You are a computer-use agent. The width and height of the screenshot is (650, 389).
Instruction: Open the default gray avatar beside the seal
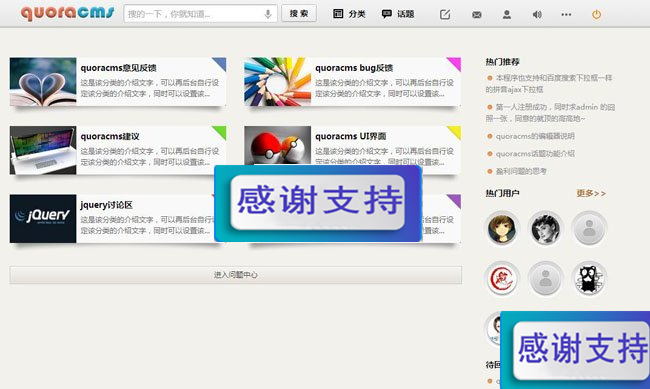(x=546, y=279)
